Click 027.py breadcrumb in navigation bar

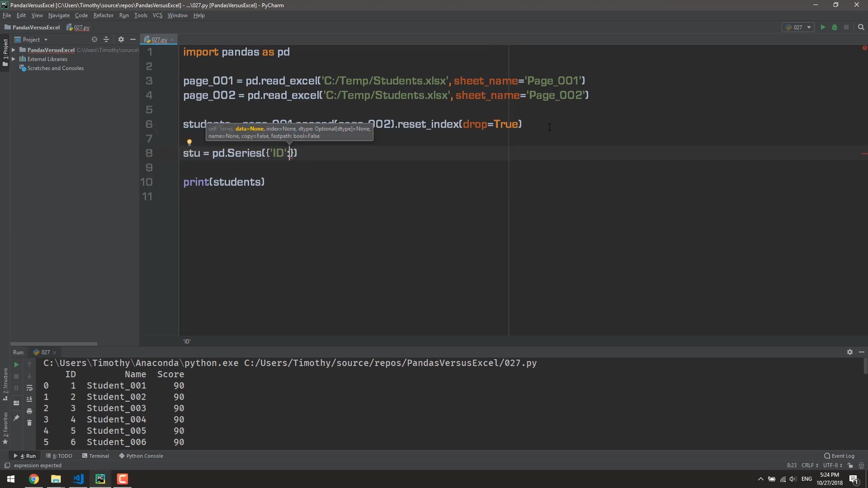click(78, 27)
